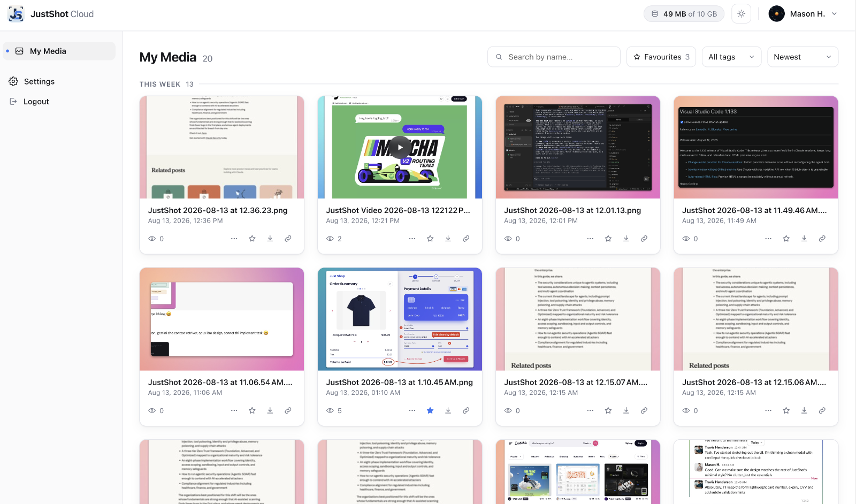Click the THIS WEEK section heading

pos(160,84)
